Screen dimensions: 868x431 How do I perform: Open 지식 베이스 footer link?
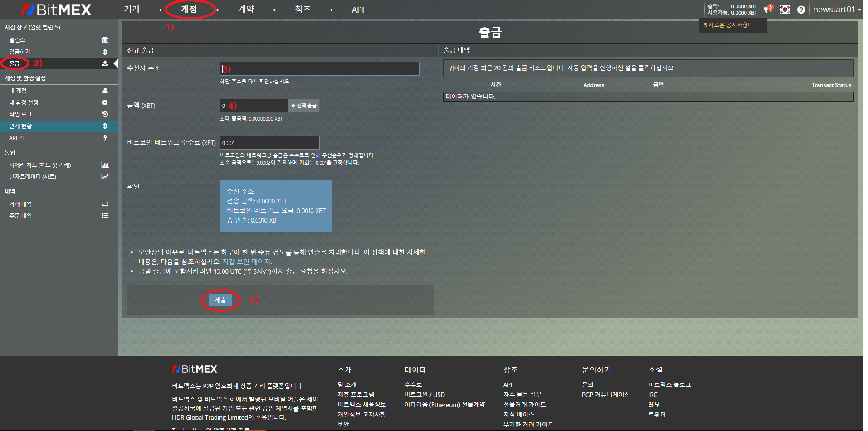519,415
